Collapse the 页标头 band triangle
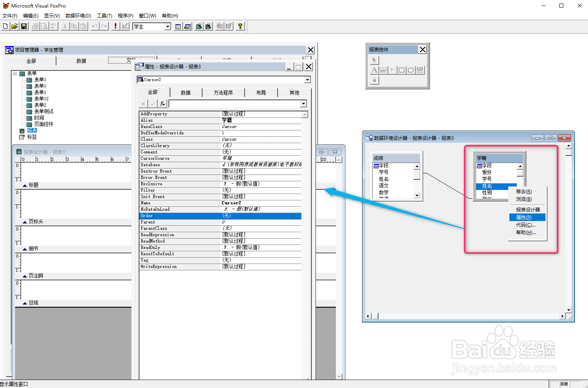The width and height of the screenshot is (588, 388). click(x=25, y=222)
